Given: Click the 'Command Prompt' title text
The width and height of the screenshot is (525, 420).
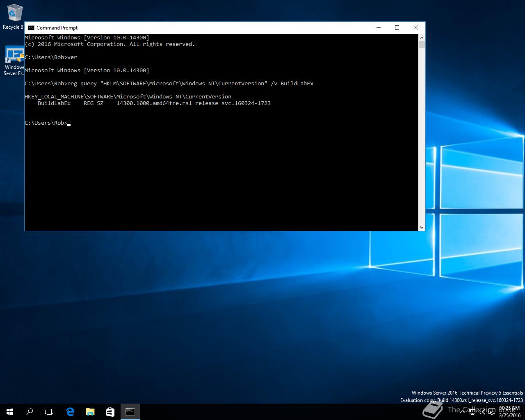Looking at the screenshot, I should click(x=57, y=28).
